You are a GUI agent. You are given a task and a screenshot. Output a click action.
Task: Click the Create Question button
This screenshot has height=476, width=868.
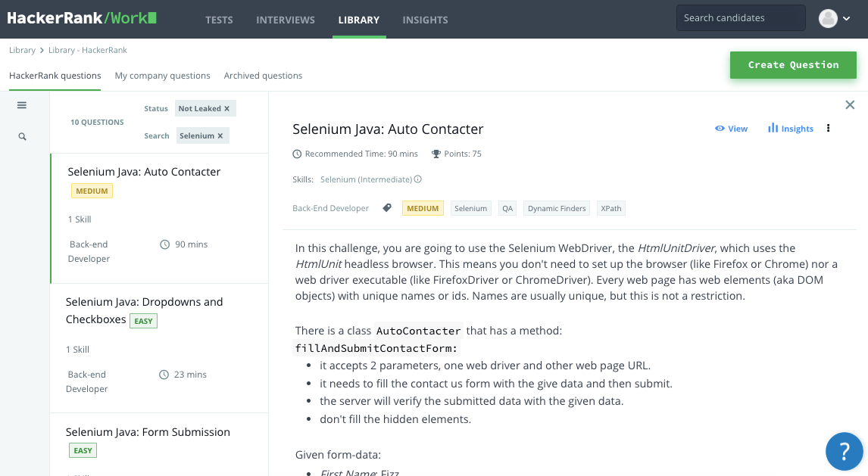point(793,64)
